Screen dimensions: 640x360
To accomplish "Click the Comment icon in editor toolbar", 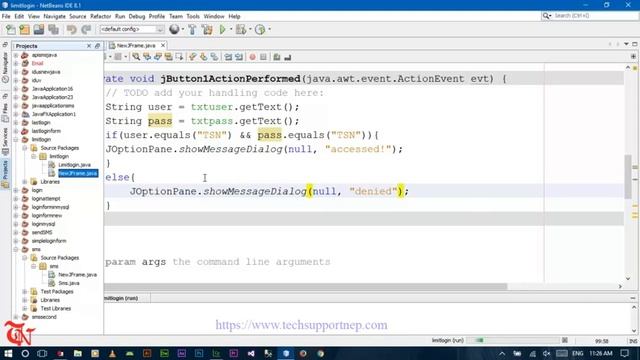I will click(277, 57).
